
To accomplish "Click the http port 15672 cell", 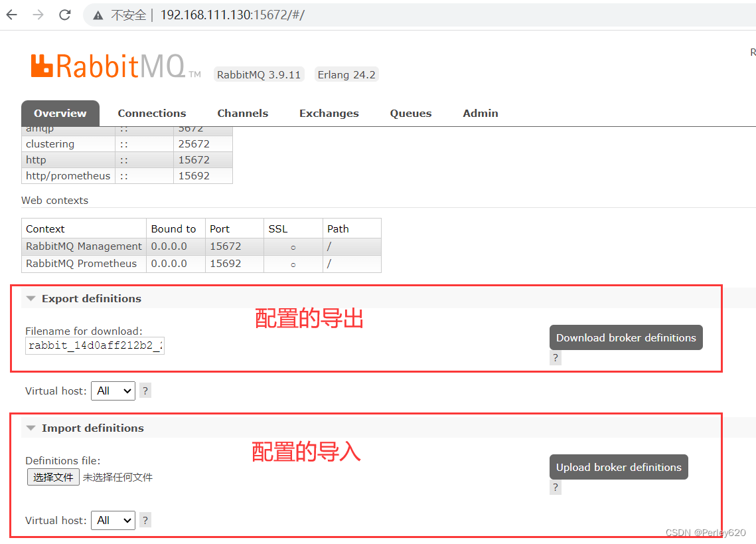I will click(x=203, y=160).
